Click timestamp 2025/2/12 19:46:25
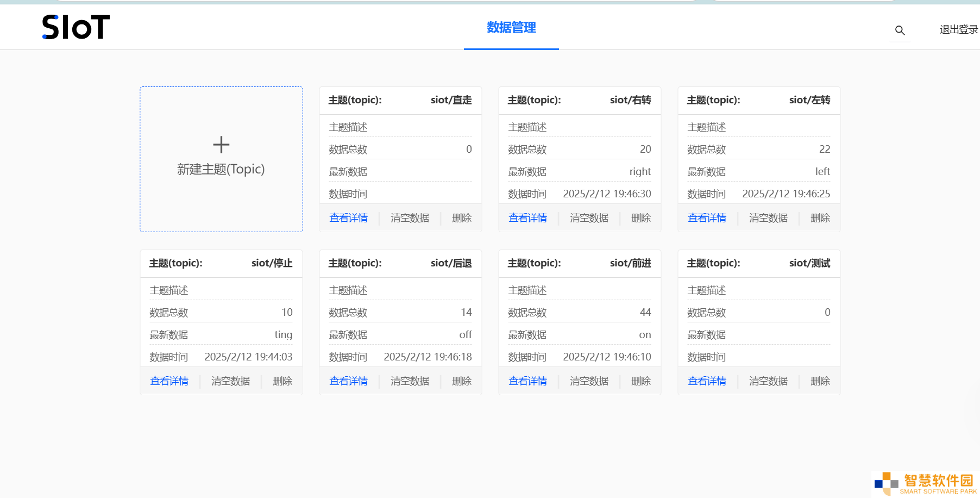This screenshot has height=498, width=980. [x=786, y=194]
